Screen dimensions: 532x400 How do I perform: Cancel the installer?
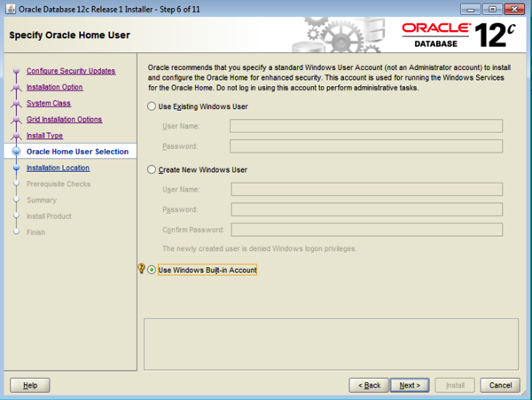[x=500, y=385]
